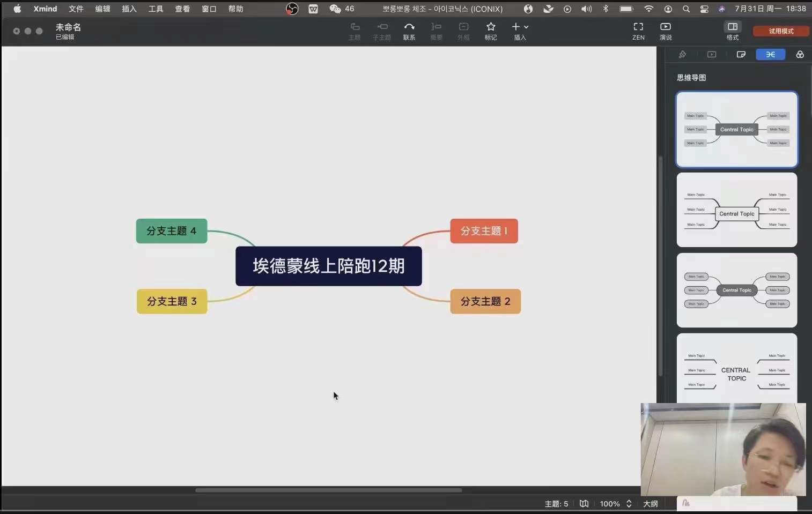Open the 工具 menu in menu bar

[156, 9]
